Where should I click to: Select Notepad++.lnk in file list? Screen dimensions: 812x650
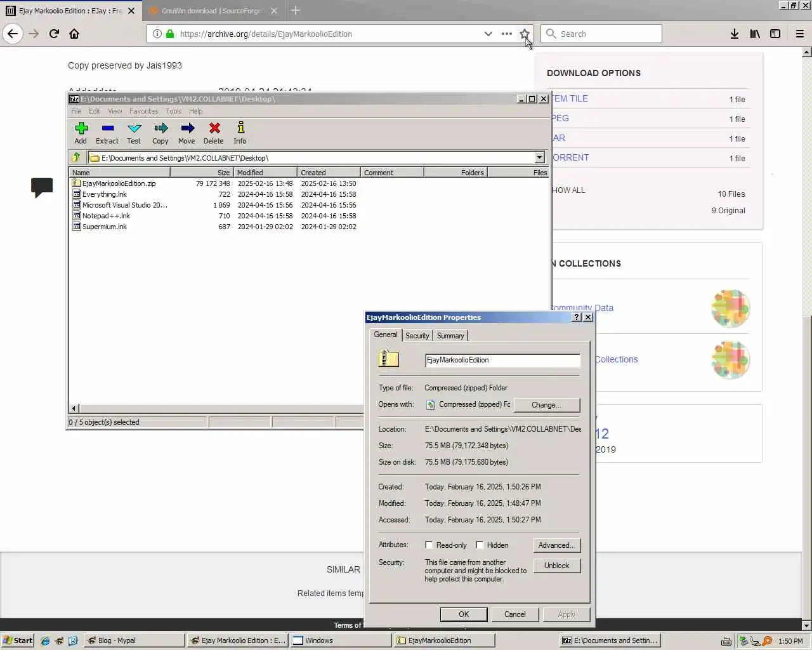tap(106, 216)
